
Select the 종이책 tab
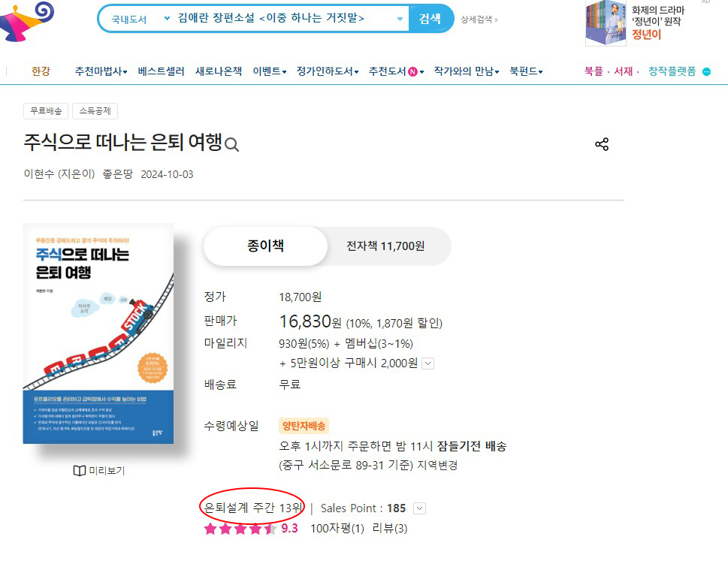[x=265, y=246]
